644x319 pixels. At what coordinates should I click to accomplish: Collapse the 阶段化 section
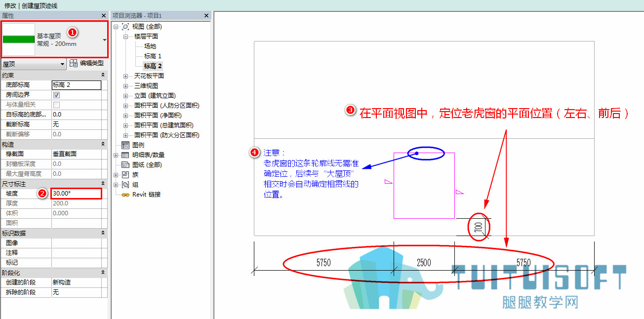pyautogui.click(x=103, y=273)
